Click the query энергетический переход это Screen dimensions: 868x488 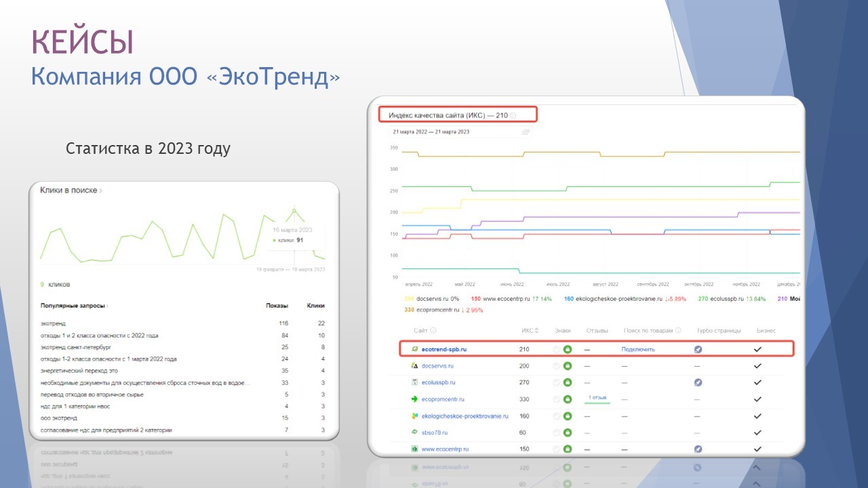[79, 371]
